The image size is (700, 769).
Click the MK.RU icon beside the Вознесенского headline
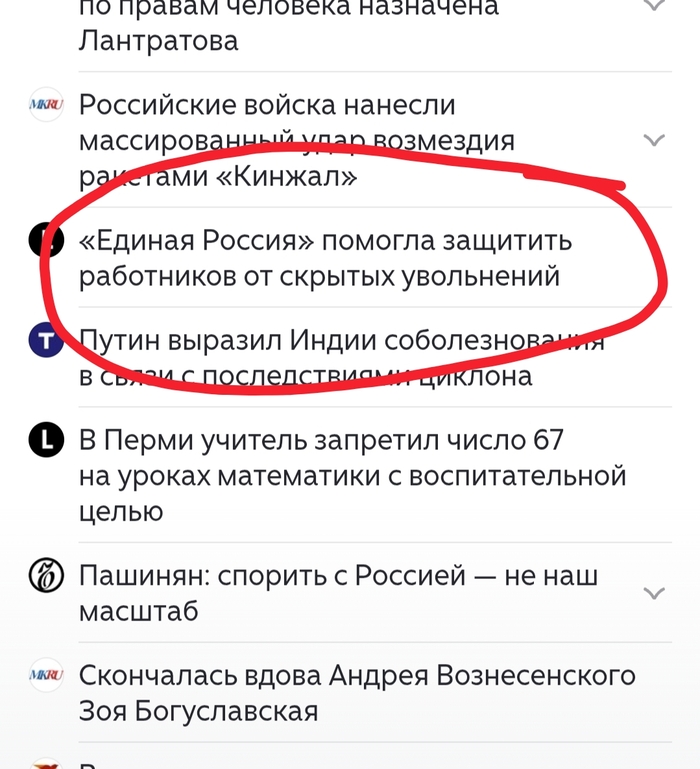coord(46,675)
